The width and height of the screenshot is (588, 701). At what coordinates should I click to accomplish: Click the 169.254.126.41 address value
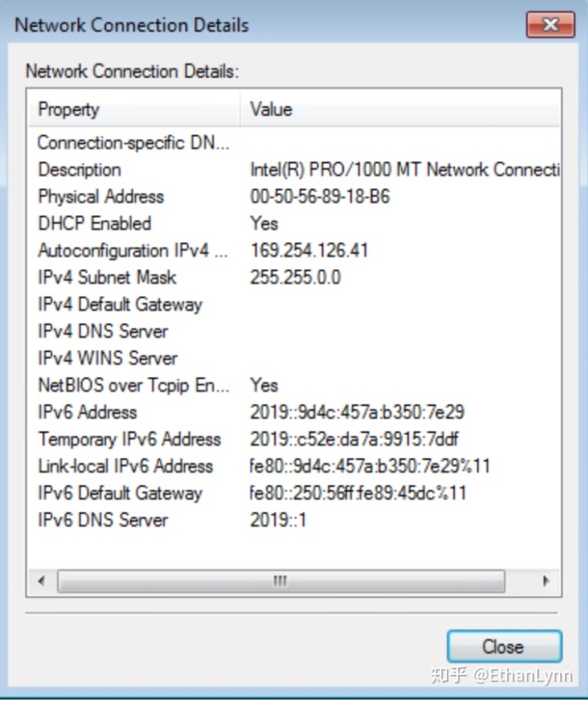pyautogui.click(x=310, y=250)
